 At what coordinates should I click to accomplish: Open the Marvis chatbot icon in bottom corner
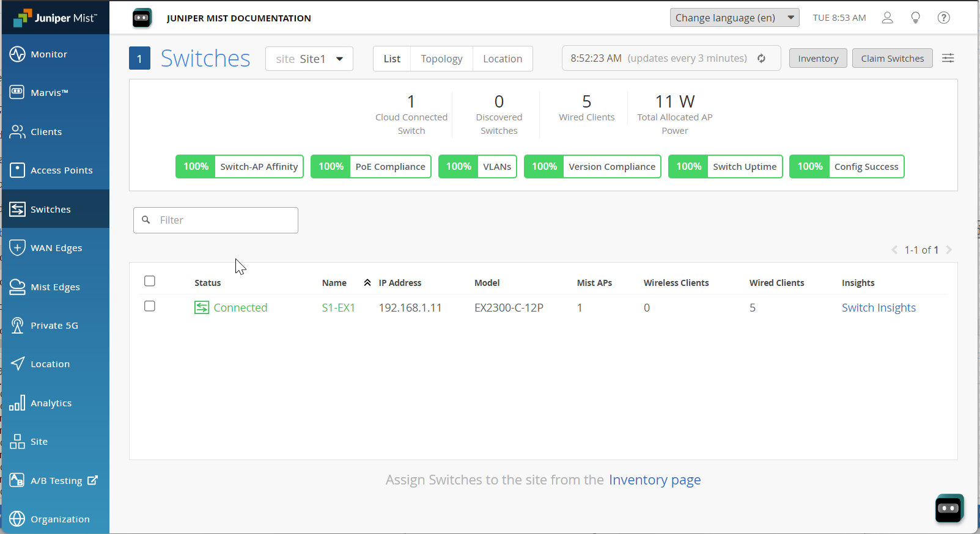tap(949, 508)
